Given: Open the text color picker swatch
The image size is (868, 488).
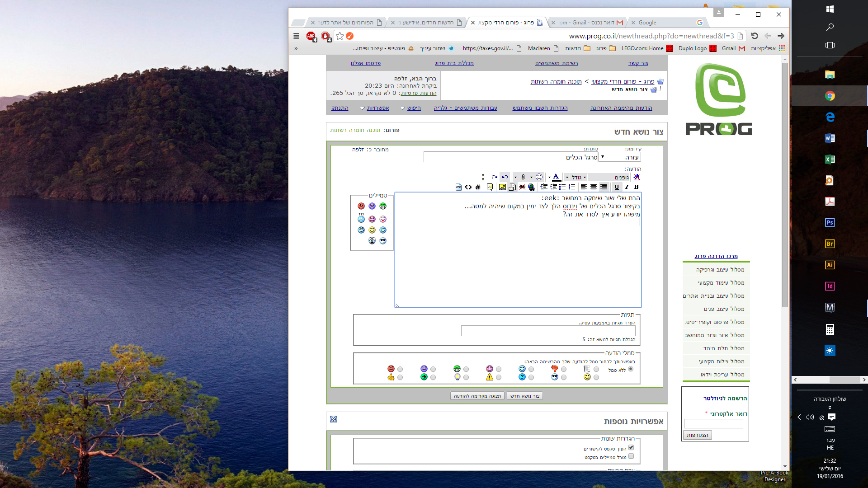Looking at the screenshot, I should click(556, 177).
